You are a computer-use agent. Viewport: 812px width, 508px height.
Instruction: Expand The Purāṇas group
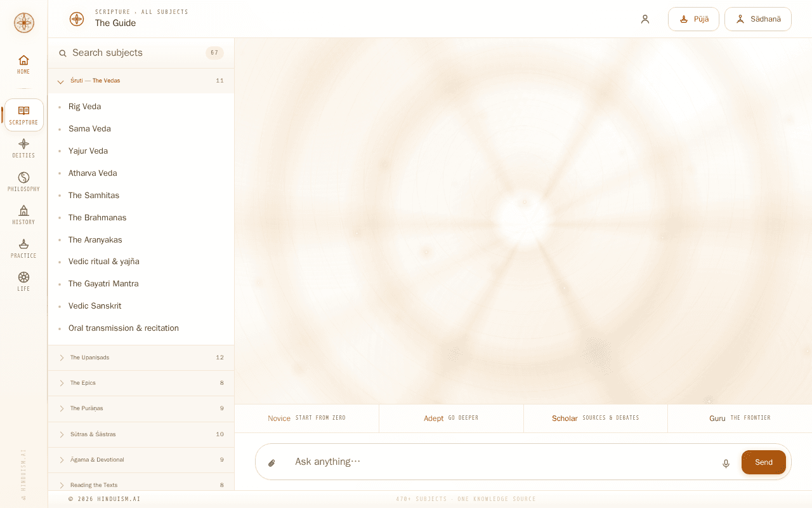[141, 408]
